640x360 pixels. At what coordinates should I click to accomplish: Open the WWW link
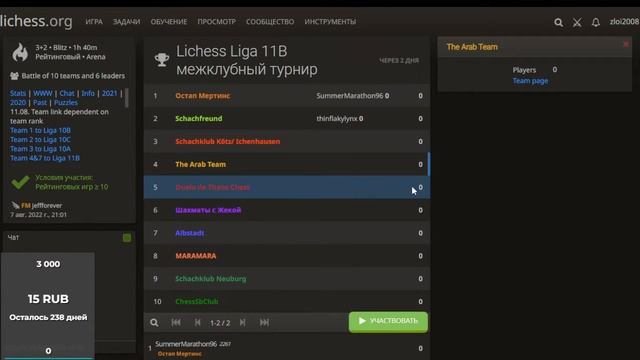(42, 93)
